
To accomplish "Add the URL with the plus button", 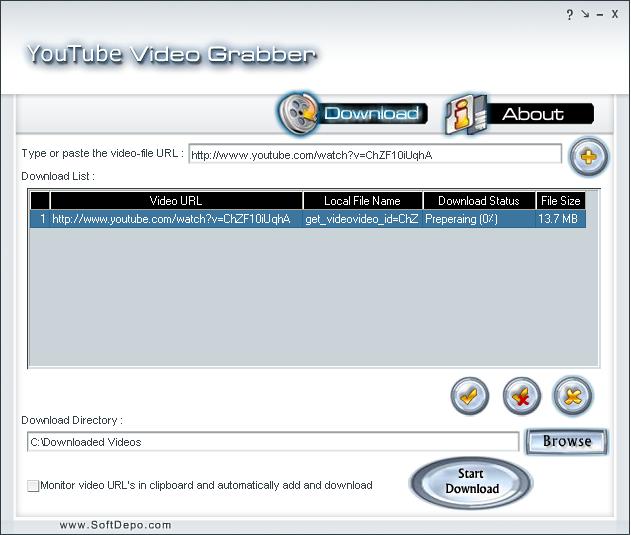I will coord(588,157).
